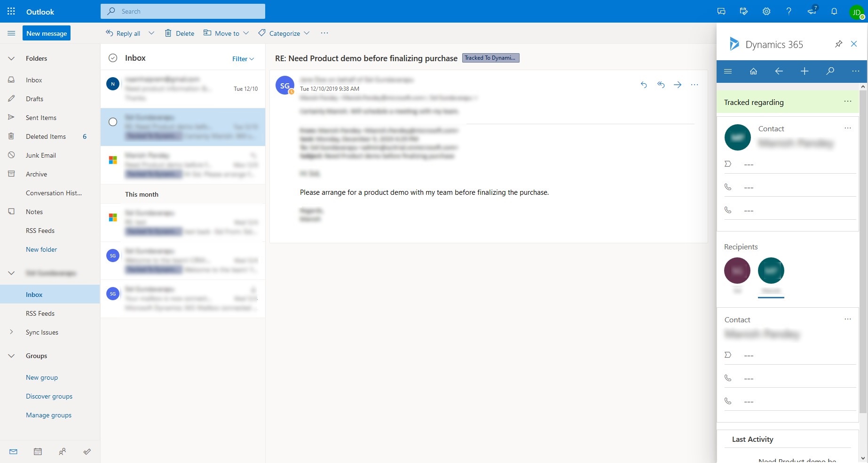Viewport: 868px width, 463px height.
Task: Expand the Move to dropdown
Action: coord(246,33)
